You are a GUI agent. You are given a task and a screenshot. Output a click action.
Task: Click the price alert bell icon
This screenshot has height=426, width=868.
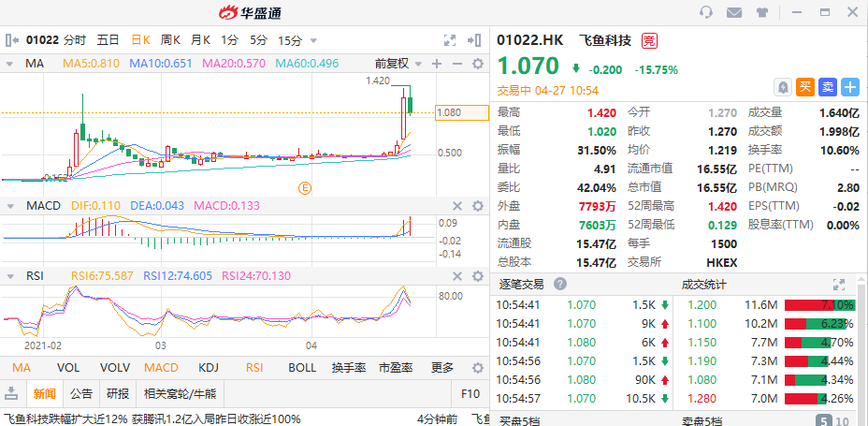783,87
